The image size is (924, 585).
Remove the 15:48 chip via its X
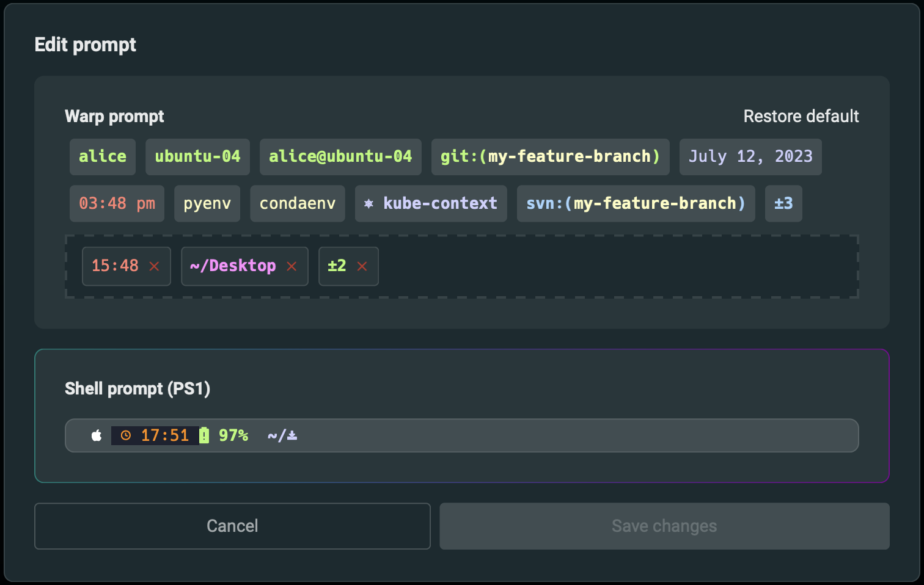(x=155, y=266)
